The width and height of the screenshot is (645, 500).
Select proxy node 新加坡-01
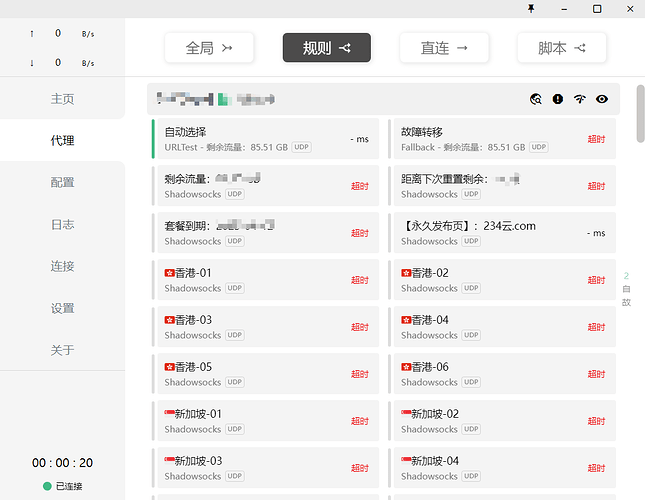pyautogui.click(x=265, y=421)
